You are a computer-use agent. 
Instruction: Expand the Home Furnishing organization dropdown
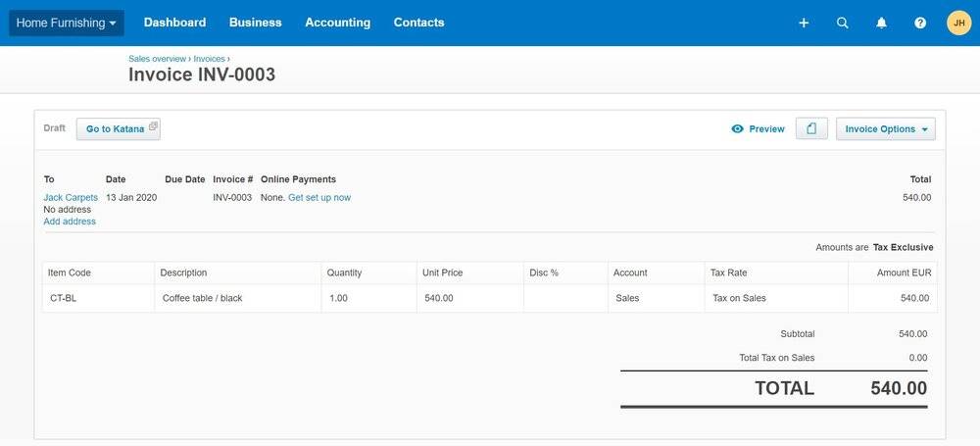click(x=67, y=23)
